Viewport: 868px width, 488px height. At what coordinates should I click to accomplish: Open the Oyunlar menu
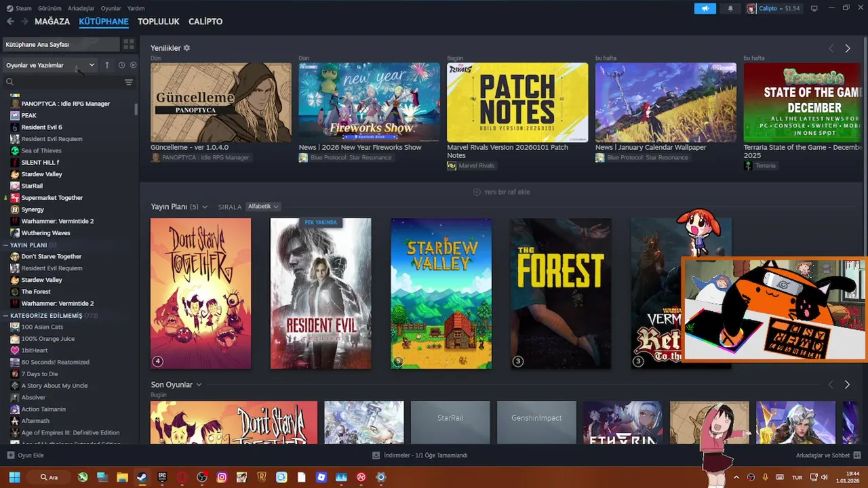[x=111, y=8]
